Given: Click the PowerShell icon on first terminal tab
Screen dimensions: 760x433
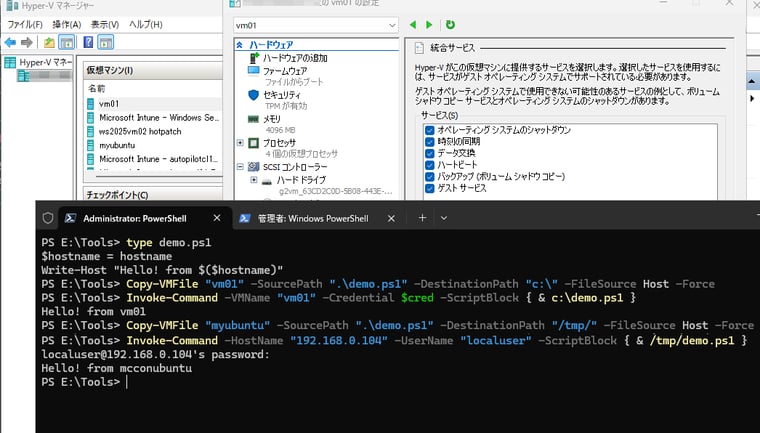Looking at the screenshot, I should [x=70, y=218].
